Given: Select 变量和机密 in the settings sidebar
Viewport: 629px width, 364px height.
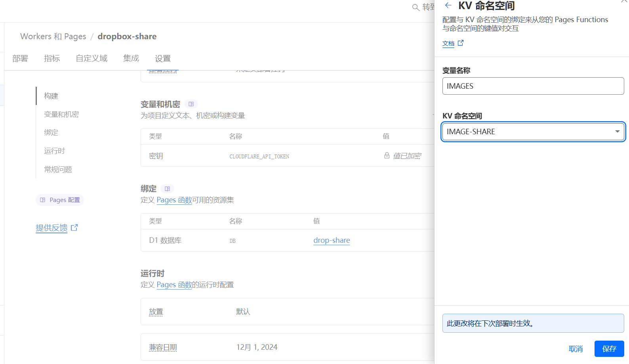Looking at the screenshot, I should pyautogui.click(x=61, y=114).
